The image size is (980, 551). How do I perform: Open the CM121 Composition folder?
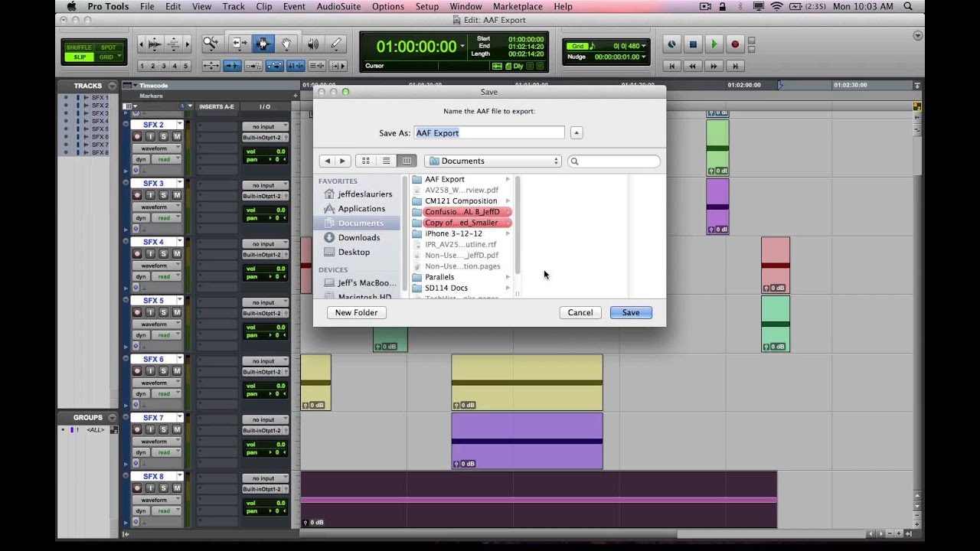(x=461, y=201)
